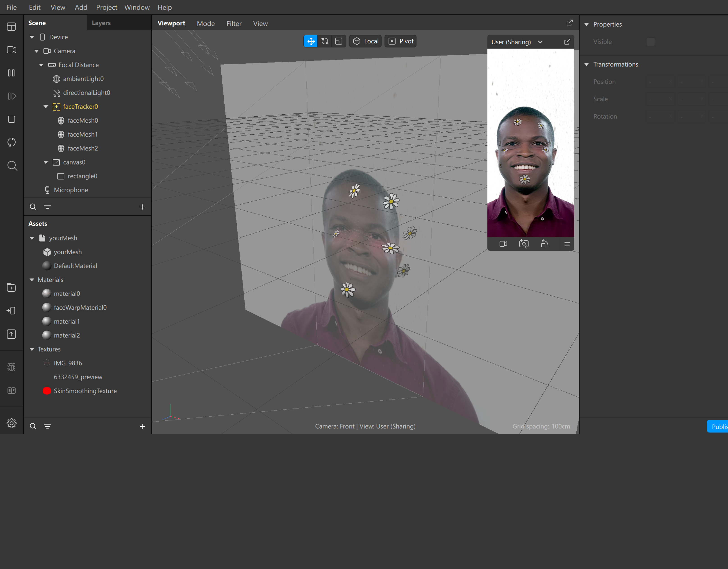Toggle the Pivot display button
728x569 pixels.
400,41
